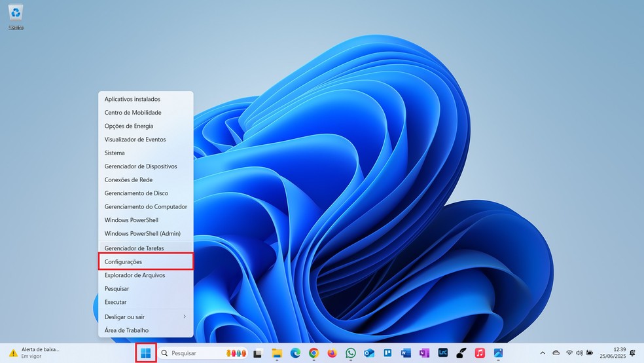The width and height of the screenshot is (644, 363).
Task: Launch Lightroom Classic from the taskbar
Action: 443,353
